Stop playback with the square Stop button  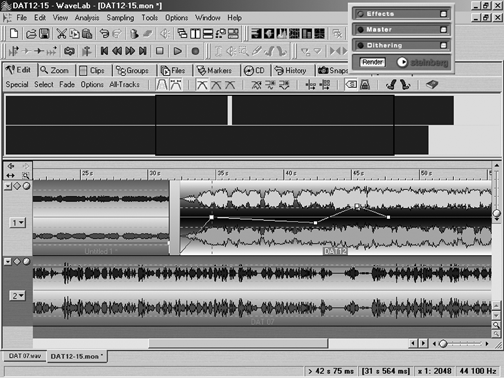160,51
